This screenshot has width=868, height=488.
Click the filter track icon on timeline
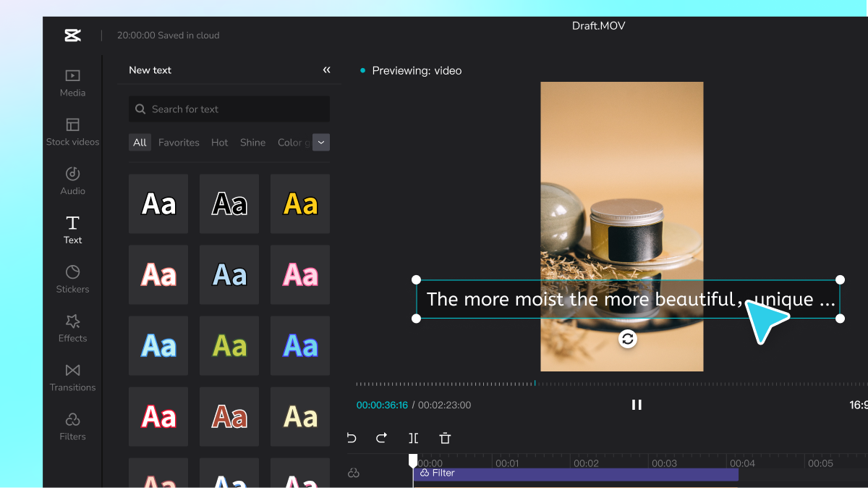point(354,473)
